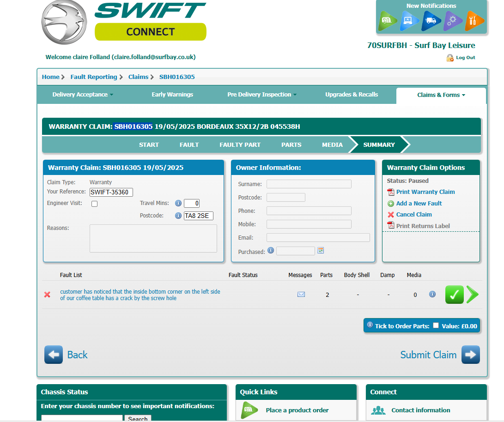The image size is (504, 422).
Task: Click the owner Mobile field
Action: pos(309,224)
